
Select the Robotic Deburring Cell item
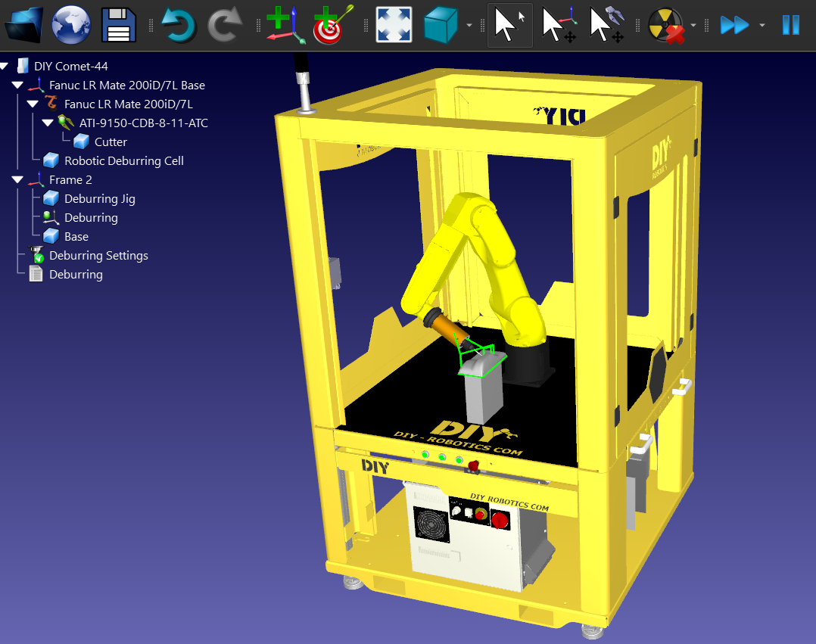(123, 161)
